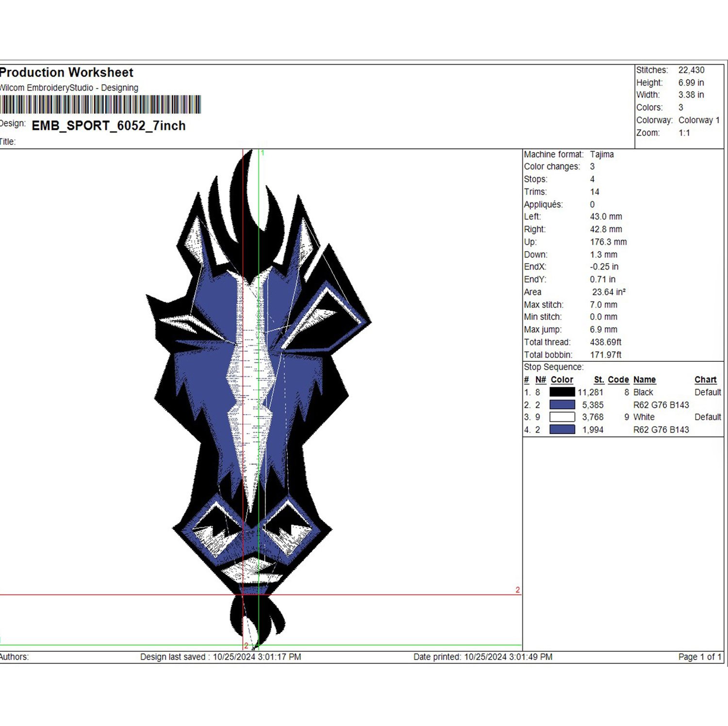Click the Default chart entry for Black
This screenshot has width=728, height=726.
point(708,392)
